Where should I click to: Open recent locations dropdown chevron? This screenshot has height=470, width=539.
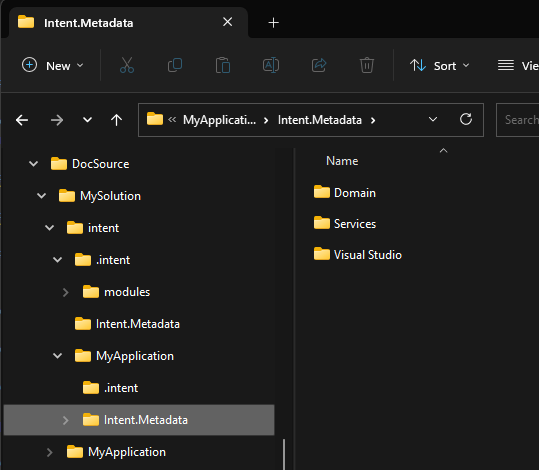click(88, 120)
